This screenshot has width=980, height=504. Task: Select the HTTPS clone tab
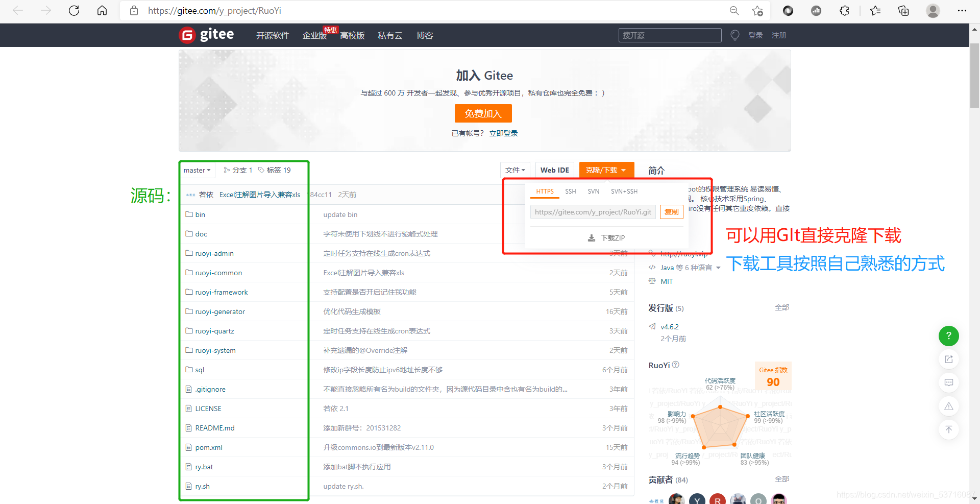pyautogui.click(x=545, y=191)
